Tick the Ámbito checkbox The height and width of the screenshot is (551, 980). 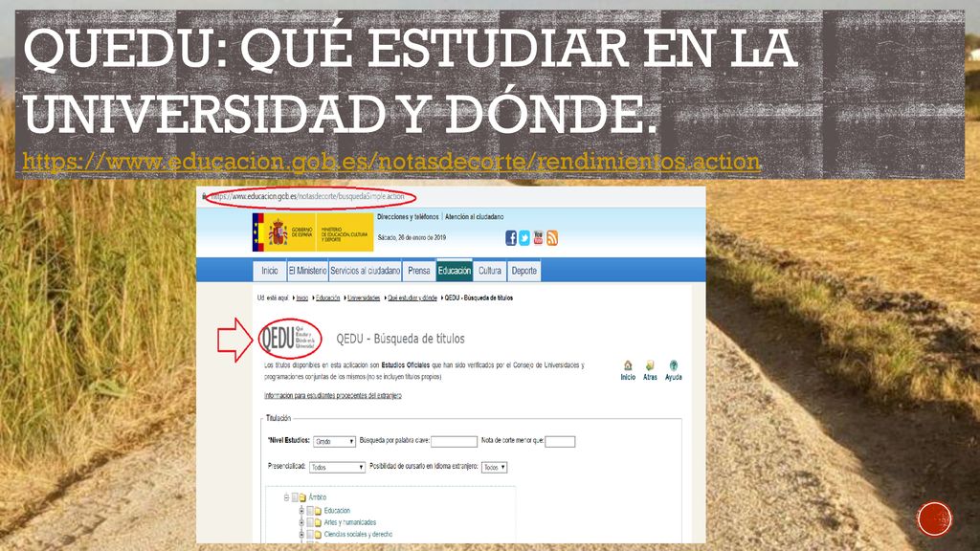click(x=295, y=497)
